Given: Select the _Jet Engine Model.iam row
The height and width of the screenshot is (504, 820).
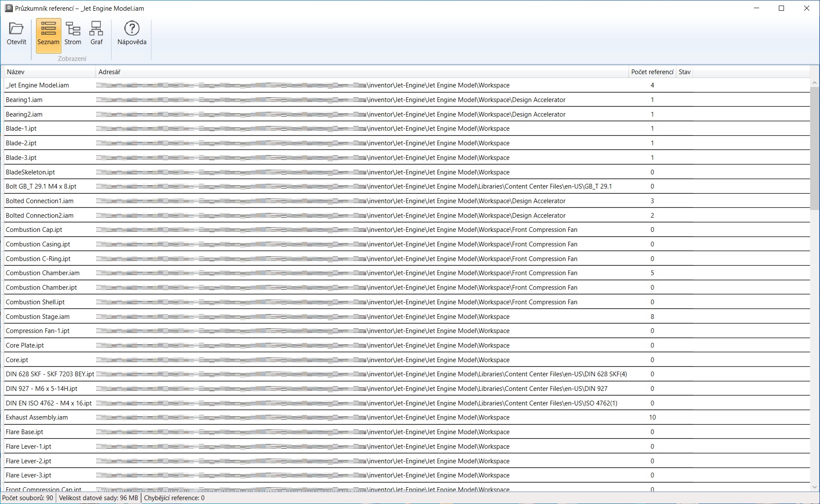Looking at the screenshot, I should coord(37,85).
